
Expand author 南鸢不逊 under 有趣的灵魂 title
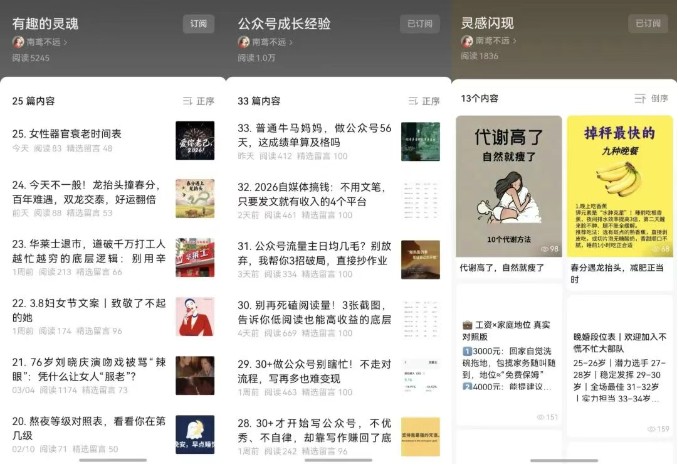point(44,42)
